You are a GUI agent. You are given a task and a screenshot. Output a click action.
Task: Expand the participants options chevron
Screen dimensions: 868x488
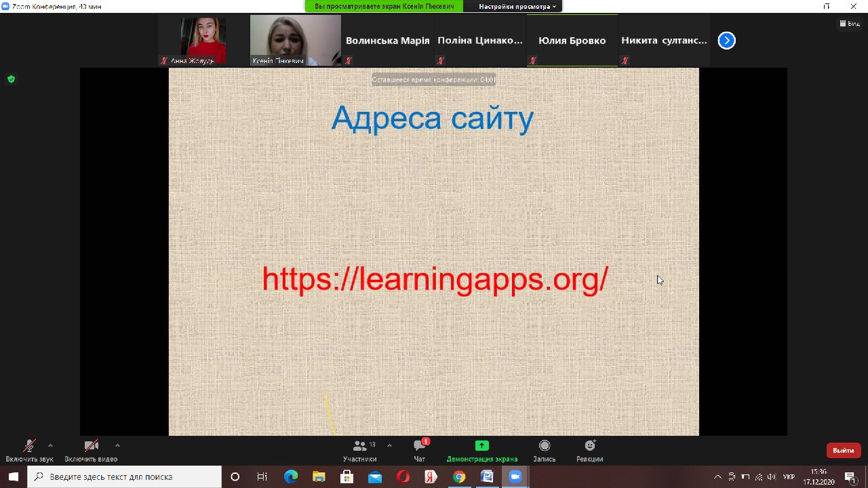point(389,445)
